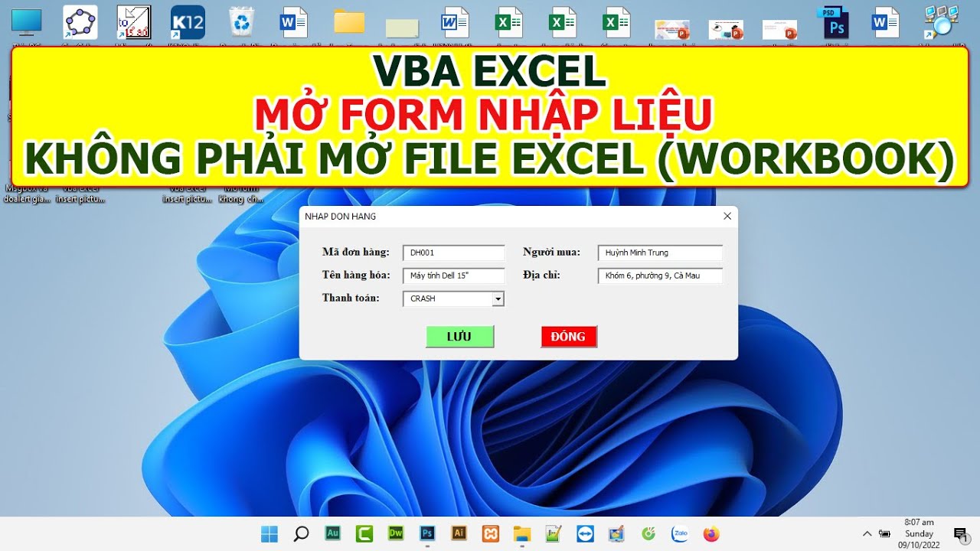
Task: Select Word document beside the PSD file
Action: 886,23
